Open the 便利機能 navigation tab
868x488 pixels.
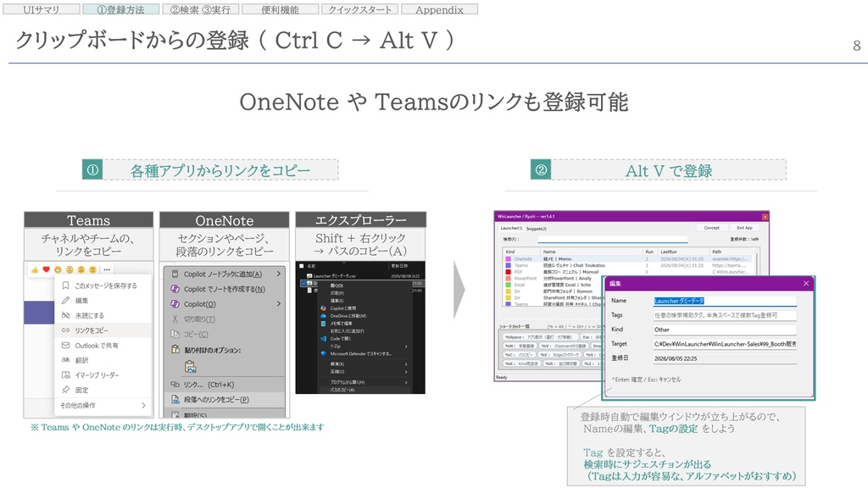pyautogui.click(x=280, y=9)
